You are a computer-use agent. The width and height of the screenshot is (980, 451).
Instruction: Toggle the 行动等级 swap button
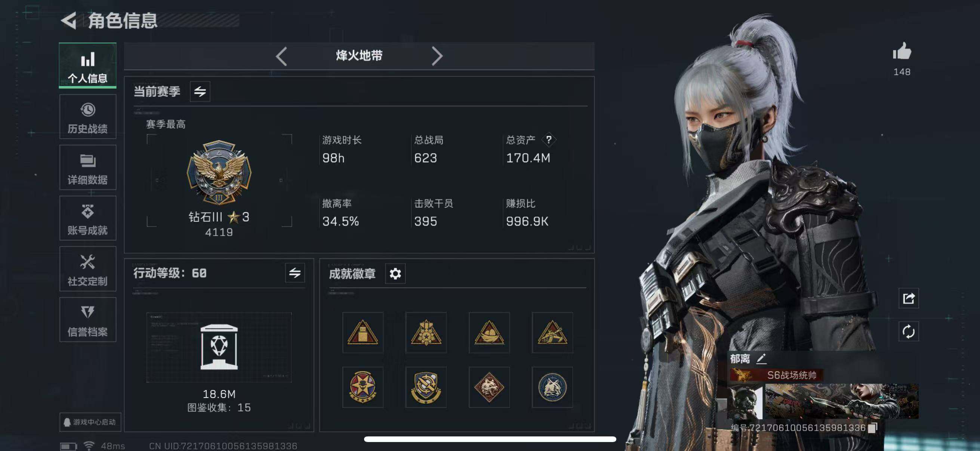coord(295,273)
